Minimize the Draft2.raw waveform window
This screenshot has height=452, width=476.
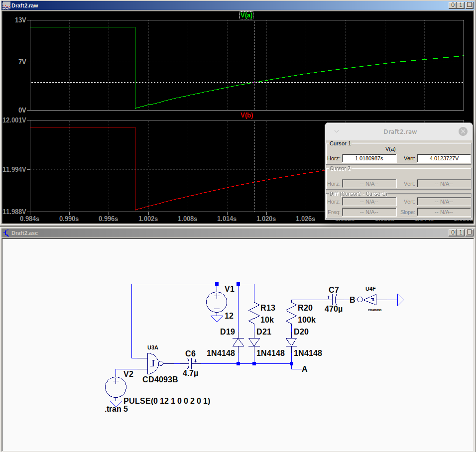[452, 5]
